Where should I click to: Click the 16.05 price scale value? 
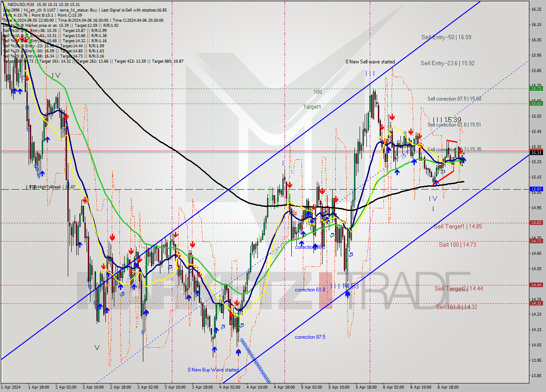[x=536, y=40]
